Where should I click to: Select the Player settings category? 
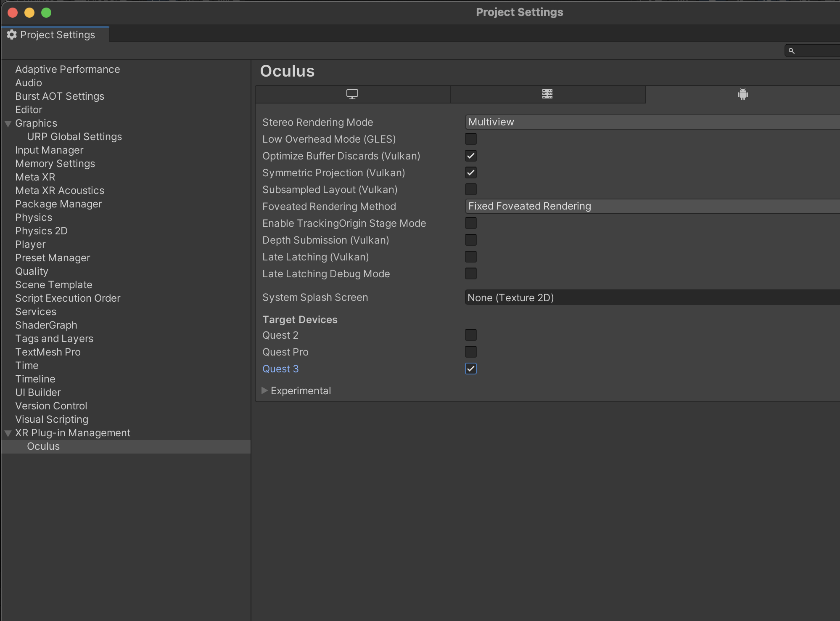point(30,244)
